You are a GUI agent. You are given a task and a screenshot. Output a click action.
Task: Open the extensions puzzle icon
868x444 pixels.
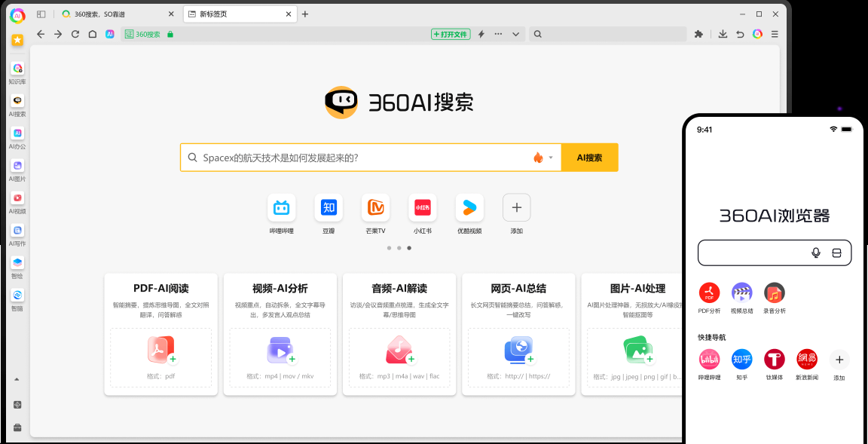[x=698, y=35]
